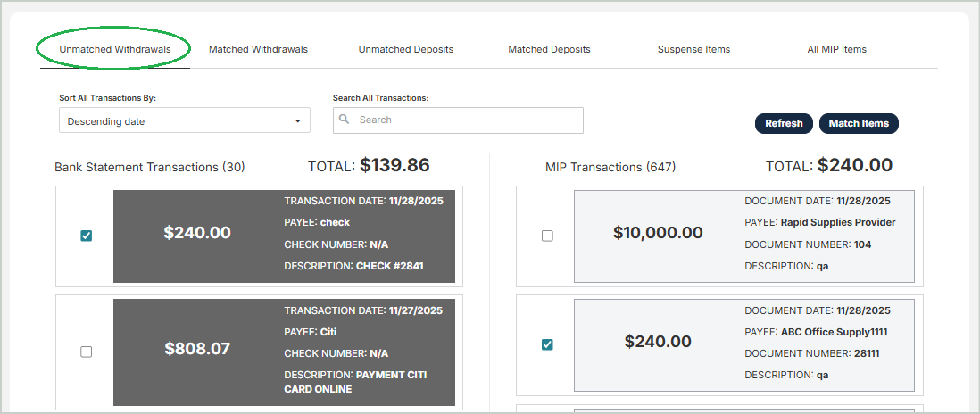Go to the Matched Deposits tab
Viewport: 980px width, 414px height.
click(549, 49)
